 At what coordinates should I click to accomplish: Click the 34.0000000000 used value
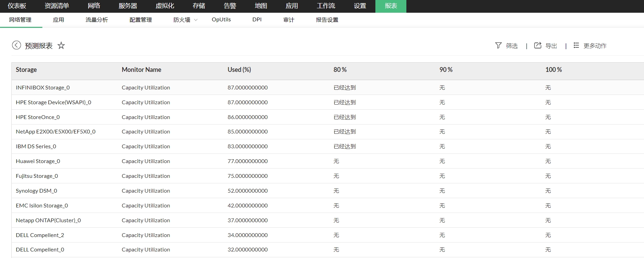248,235
